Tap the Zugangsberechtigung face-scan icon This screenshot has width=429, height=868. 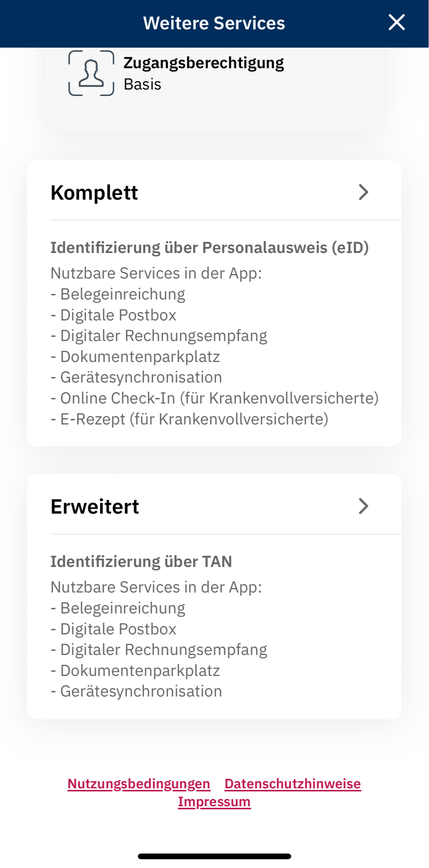(91, 73)
